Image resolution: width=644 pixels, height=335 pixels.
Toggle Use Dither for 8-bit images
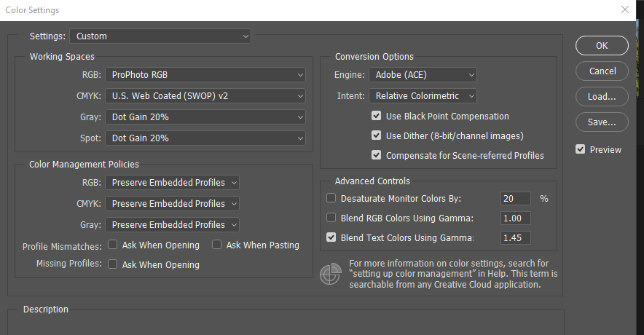377,135
